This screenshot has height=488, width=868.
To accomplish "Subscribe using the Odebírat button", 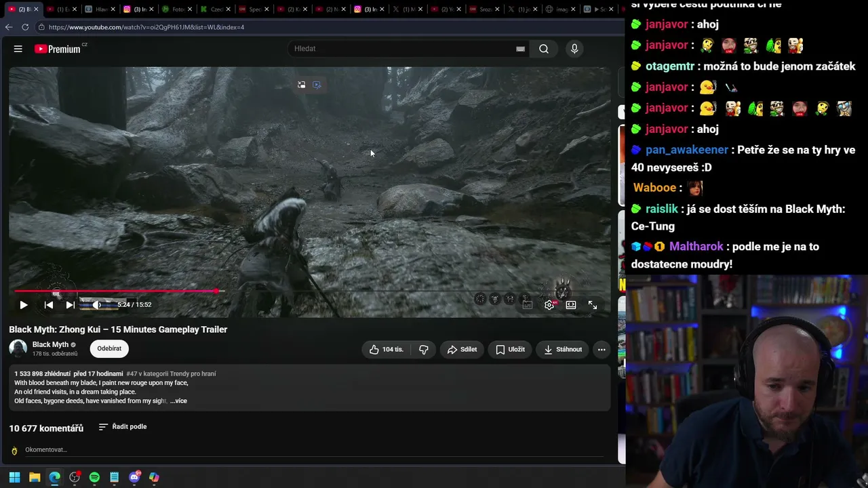I will [x=109, y=348].
